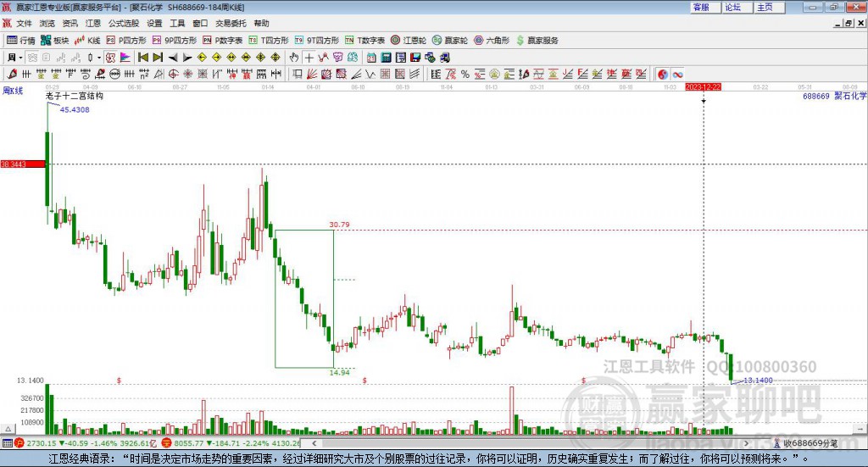868x467 pixels.
Task: Click the 深 index badge in status bar
Action: pos(167,443)
